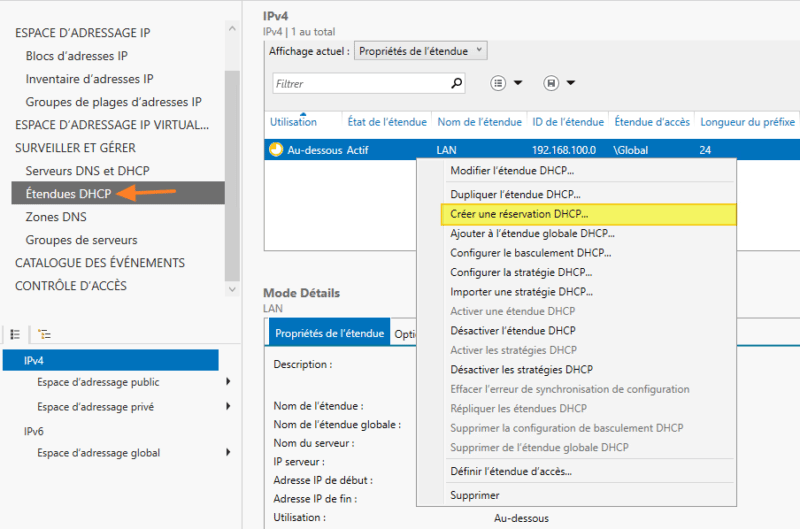Open the Affichage actuel dropdown

tap(420, 51)
